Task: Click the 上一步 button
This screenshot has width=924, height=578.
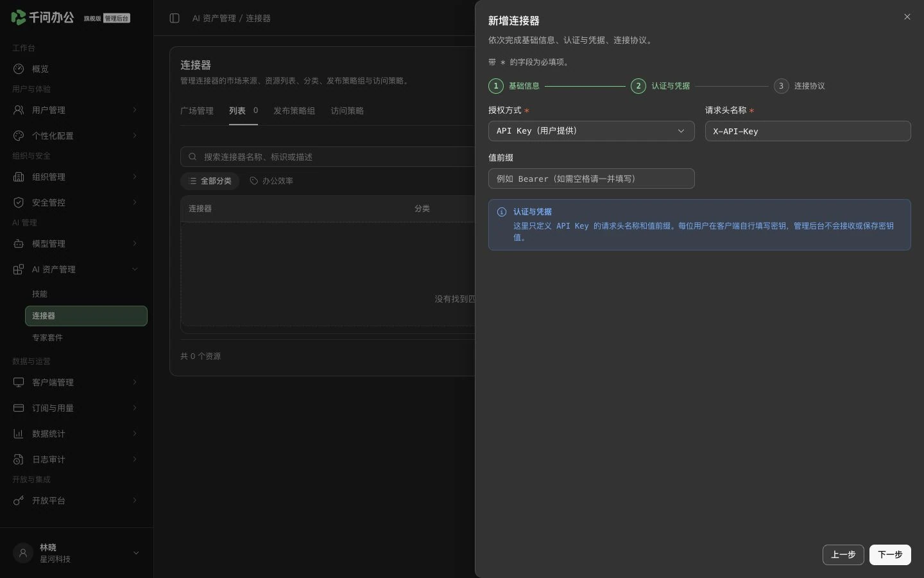Action: (843, 555)
